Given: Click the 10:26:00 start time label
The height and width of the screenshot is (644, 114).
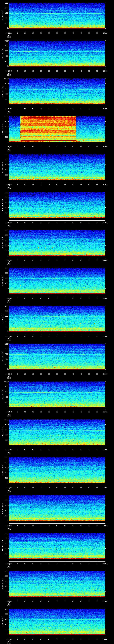Looking at the screenshot, I should 9,487.
